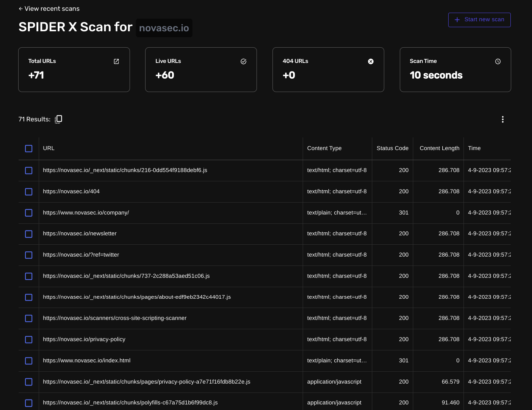This screenshot has height=410, width=532.
Task: Click the 404 URLs +0 card
Action: pyautogui.click(x=328, y=70)
